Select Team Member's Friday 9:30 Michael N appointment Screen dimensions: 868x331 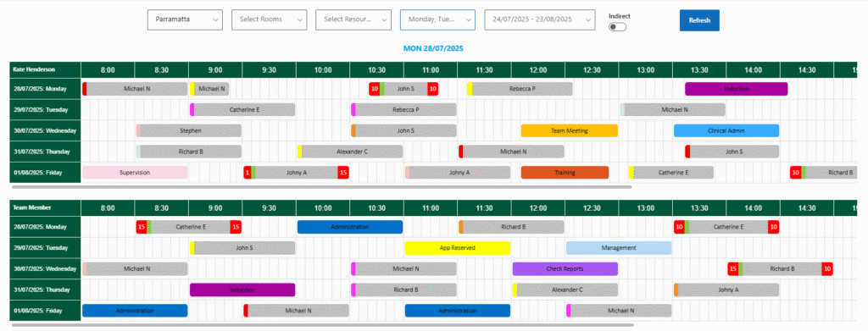tap(296, 311)
